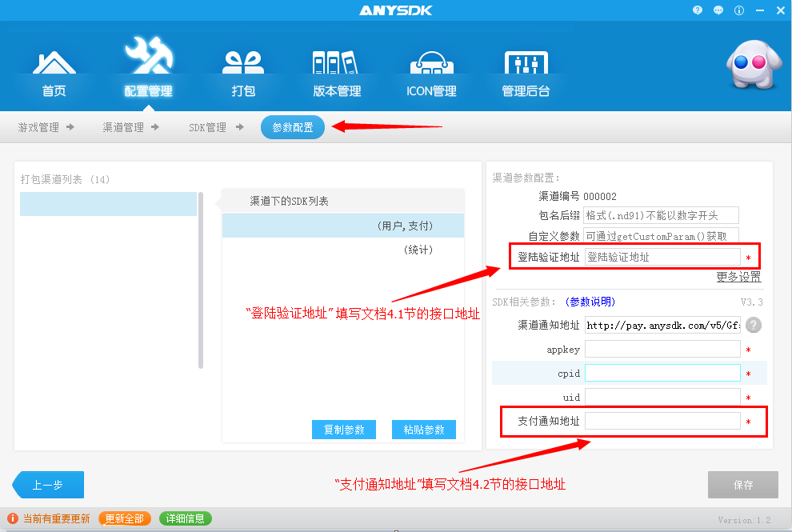Viewport: 792px width, 532px height.
Task: Click the help question mark icon in title bar
Action: point(698,10)
